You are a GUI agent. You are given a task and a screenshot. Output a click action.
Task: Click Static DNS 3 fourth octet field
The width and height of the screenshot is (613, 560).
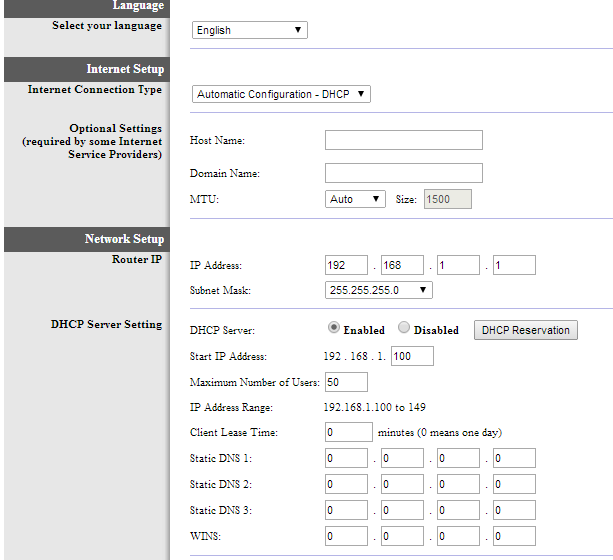point(514,510)
